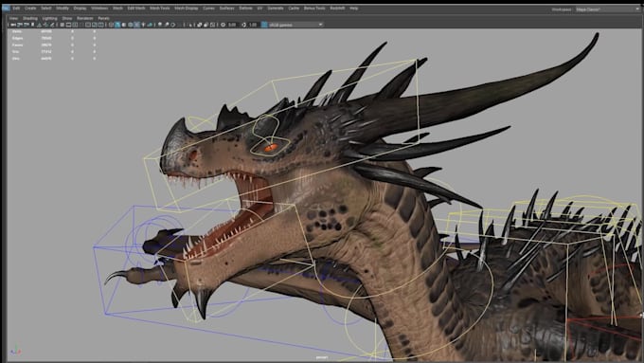Toggle the Safe Action display

pyautogui.click(x=95, y=25)
